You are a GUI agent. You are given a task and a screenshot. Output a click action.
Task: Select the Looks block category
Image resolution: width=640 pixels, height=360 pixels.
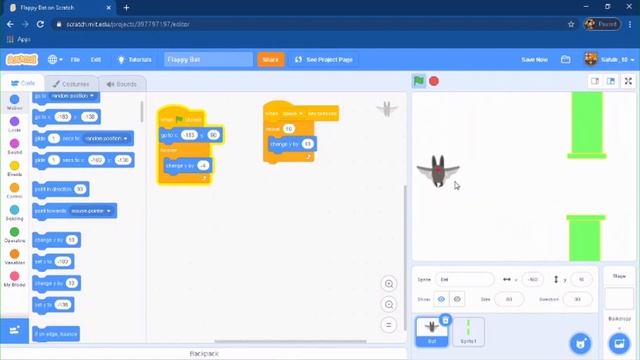point(14,124)
